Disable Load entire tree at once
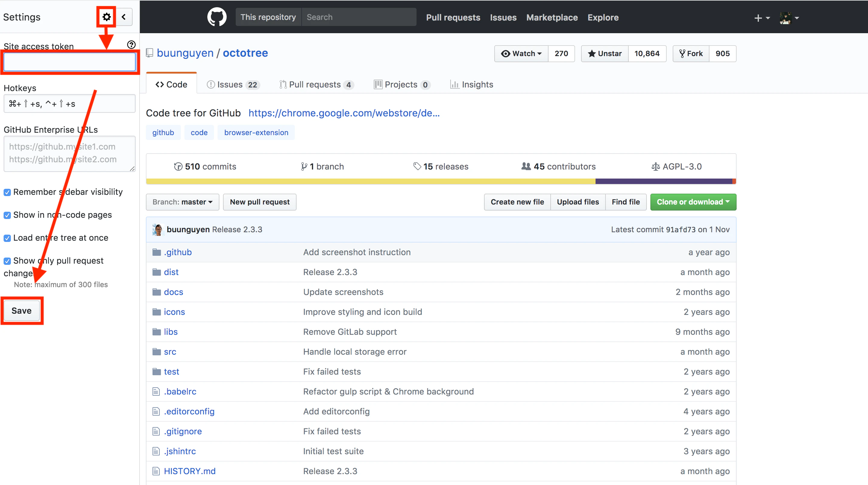 (7, 238)
